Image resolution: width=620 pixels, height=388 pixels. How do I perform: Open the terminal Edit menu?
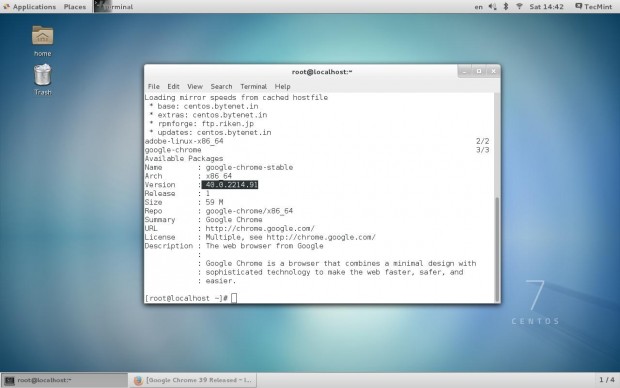pos(173,86)
